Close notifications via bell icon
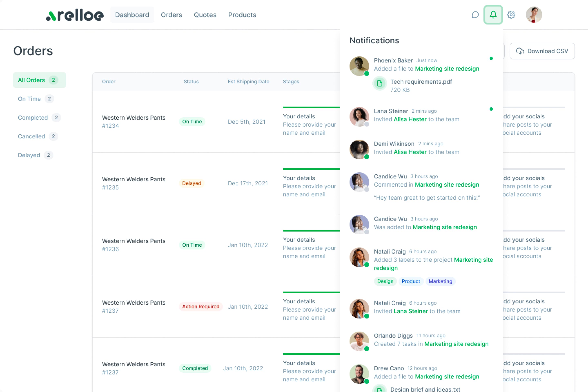This screenshot has height=392, width=588. tap(493, 15)
